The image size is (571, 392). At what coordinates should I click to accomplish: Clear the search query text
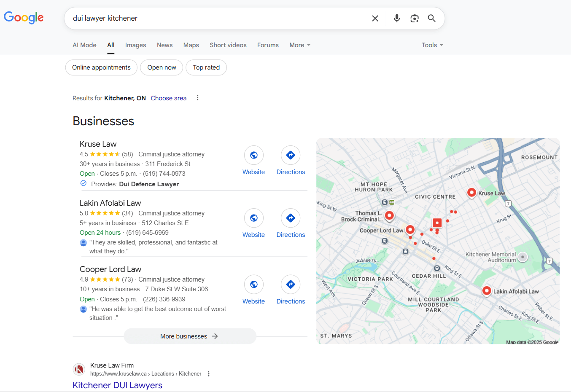[x=375, y=18]
